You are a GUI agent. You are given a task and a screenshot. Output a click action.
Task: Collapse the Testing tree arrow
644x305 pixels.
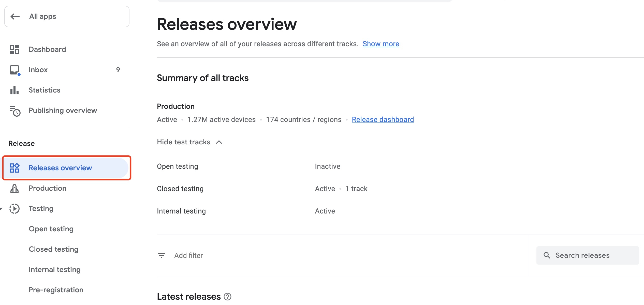click(x=1, y=209)
